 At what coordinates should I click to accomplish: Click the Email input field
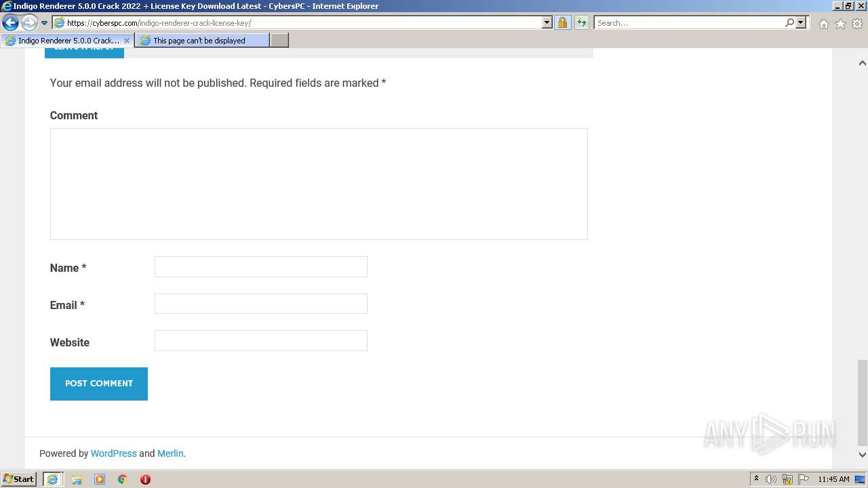coord(261,304)
